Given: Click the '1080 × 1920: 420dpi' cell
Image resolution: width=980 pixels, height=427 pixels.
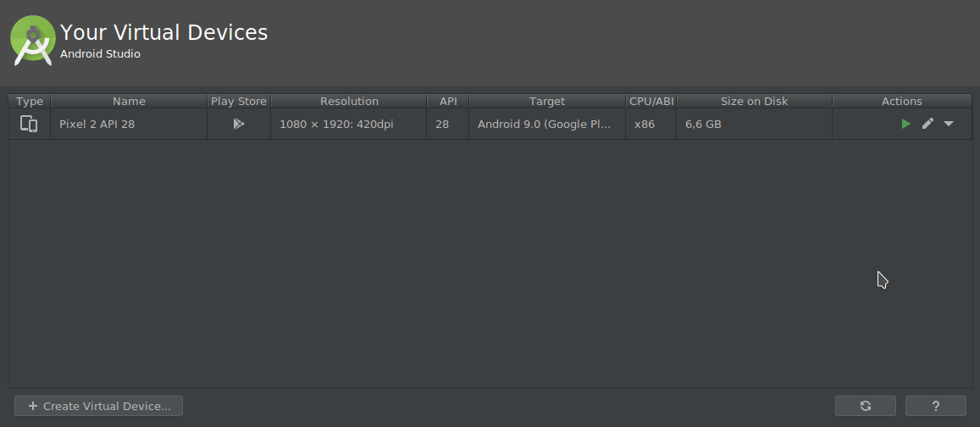Looking at the screenshot, I should point(349,124).
